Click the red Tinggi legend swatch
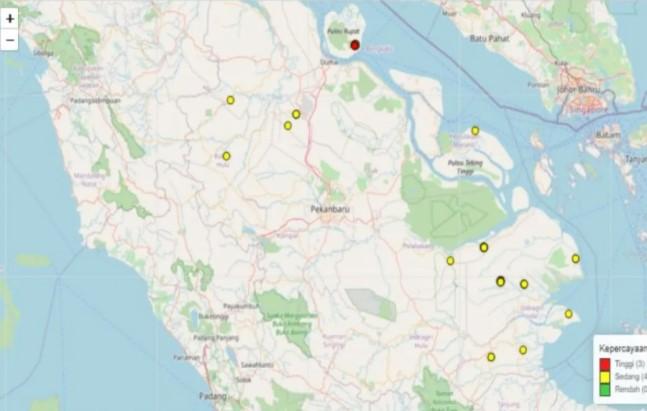The height and width of the screenshot is (411, 647). 604,364
